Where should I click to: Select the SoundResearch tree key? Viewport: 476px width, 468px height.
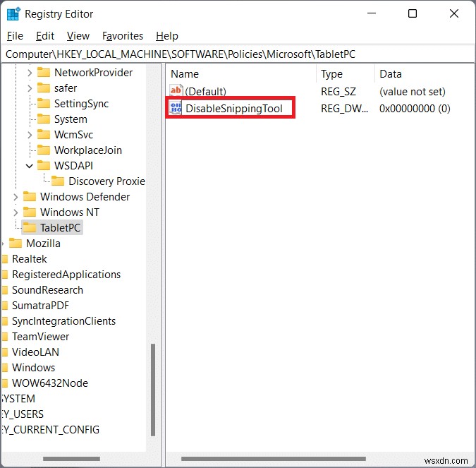coord(47,290)
